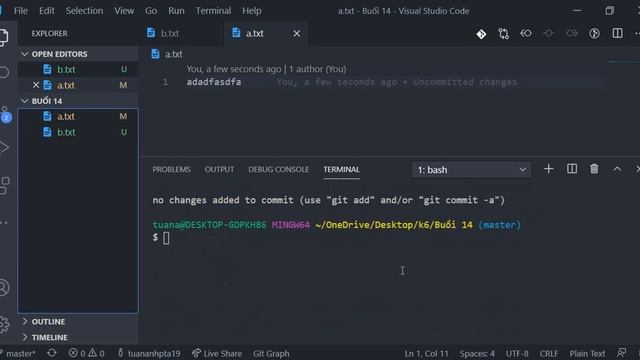Screen dimensions: 640x360
Task: Open Source Control view with badge
Action: tap(5, 115)
